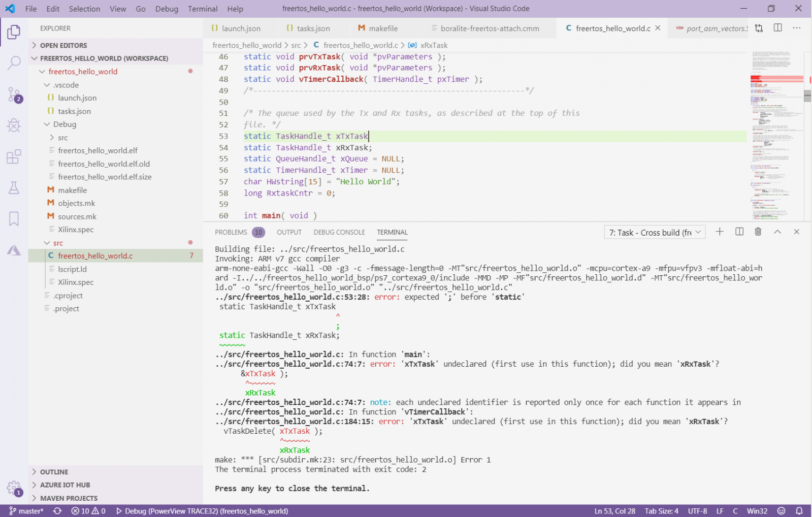Open the Extensions view
812x517 pixels.
point(14,157)
